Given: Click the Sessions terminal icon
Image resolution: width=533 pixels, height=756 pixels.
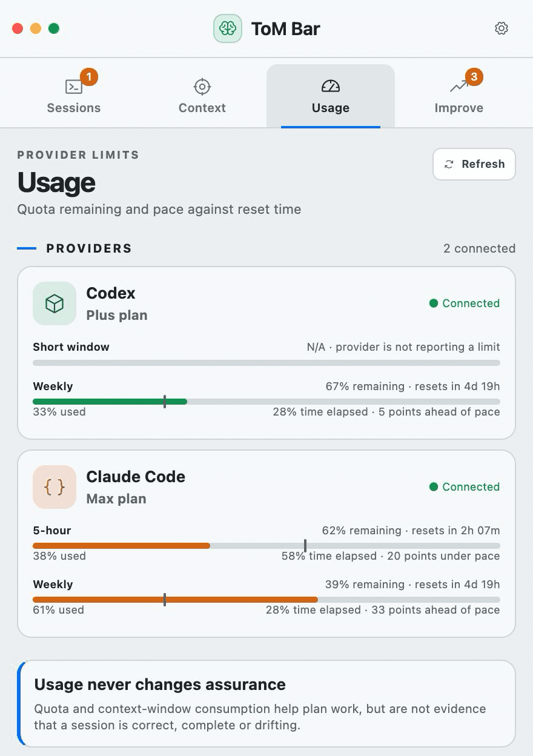Looking at the screenshot, I should point(74,87).
